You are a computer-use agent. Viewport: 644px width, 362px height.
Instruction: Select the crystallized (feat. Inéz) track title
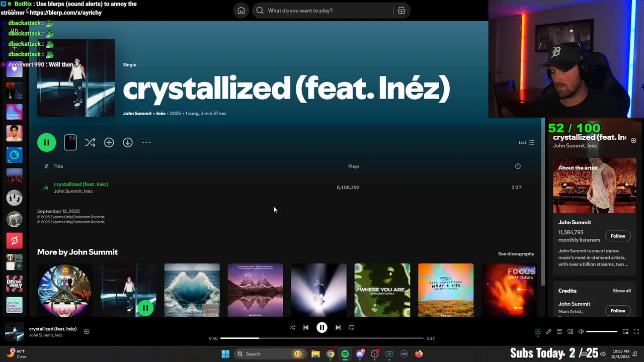(x=81, y=184)
